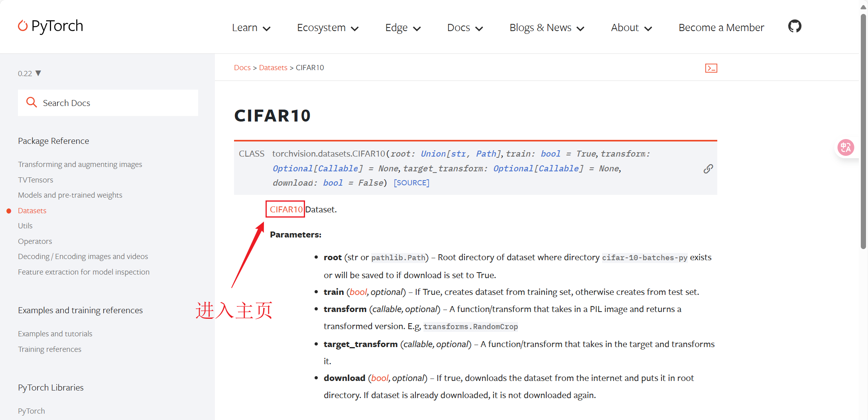Expand the About menu
This screenshot has width=868, height=420.
click(632, 27)
